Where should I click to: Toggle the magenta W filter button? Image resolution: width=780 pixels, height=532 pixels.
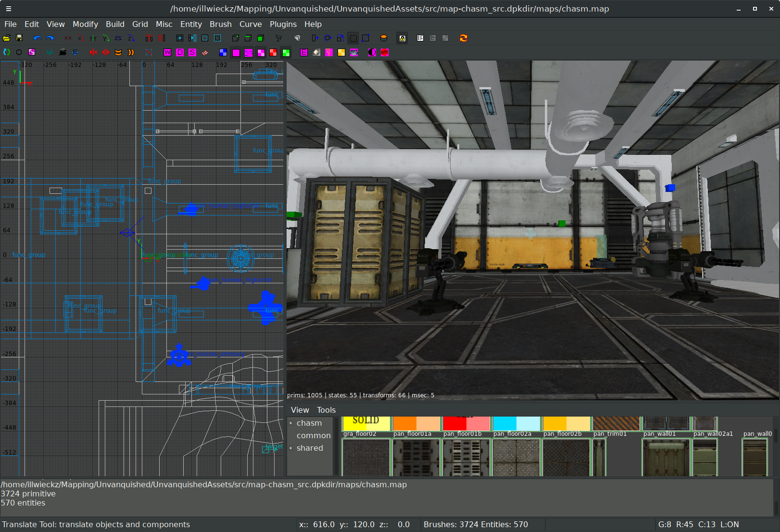(167, 52)
